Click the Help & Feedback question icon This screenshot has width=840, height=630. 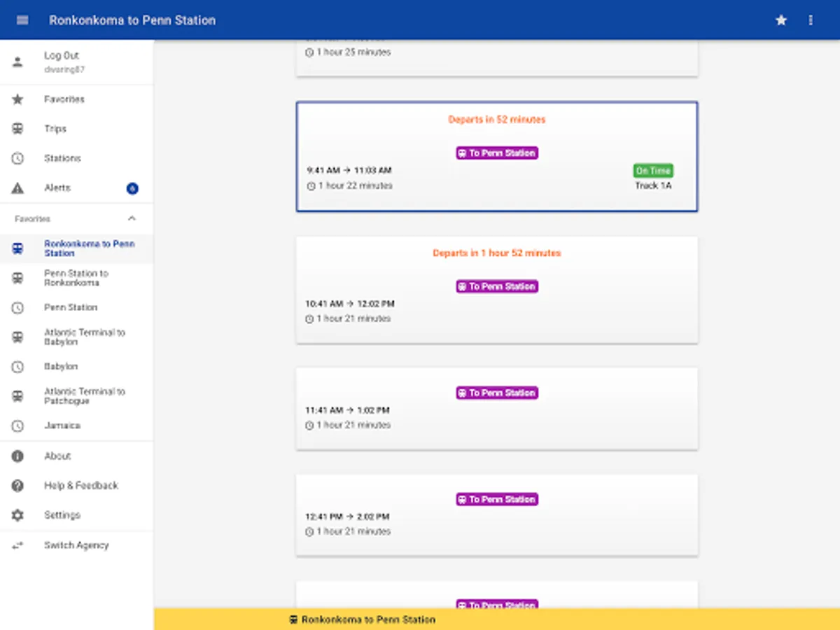[x=17, y=485]
